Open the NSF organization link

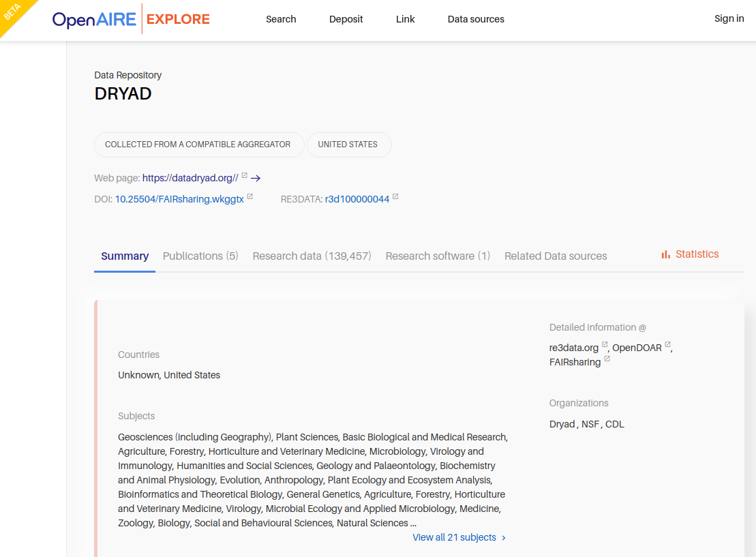(x=590, y=424)
